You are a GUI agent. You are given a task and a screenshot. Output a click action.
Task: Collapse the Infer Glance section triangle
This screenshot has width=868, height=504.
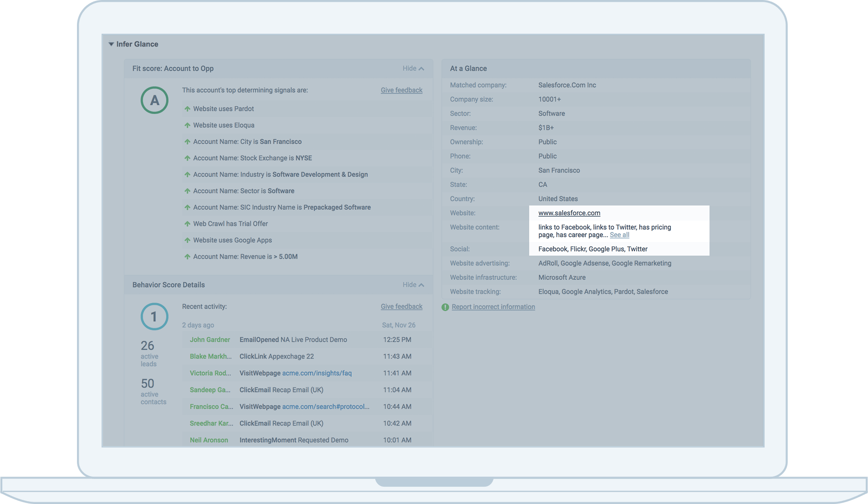coord(111,44)
